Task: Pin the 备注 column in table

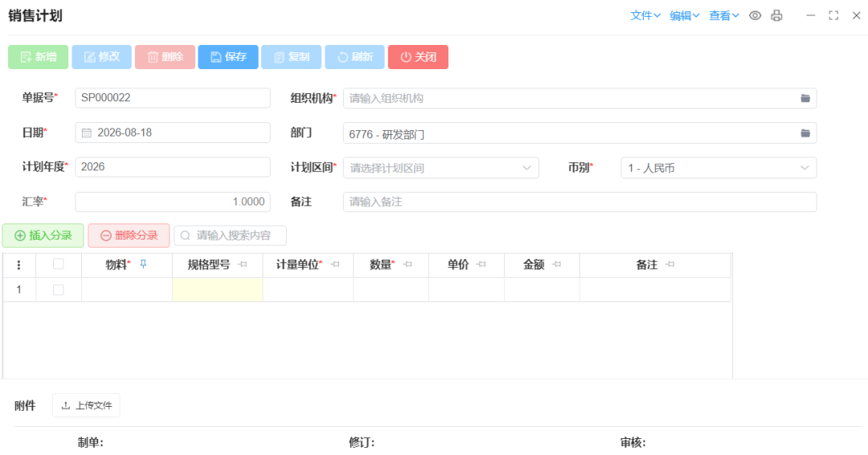Action: [x=669, y=264]
